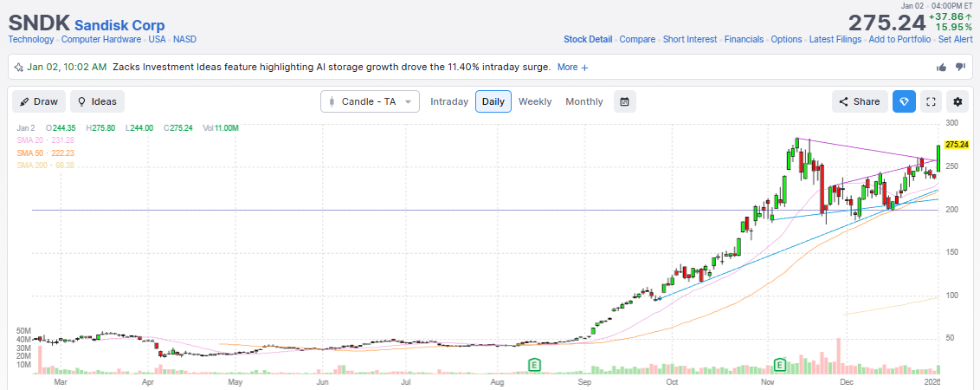This screenshot has height=390, width=980.
Task: Click the Share button
Action: (860, 101)
